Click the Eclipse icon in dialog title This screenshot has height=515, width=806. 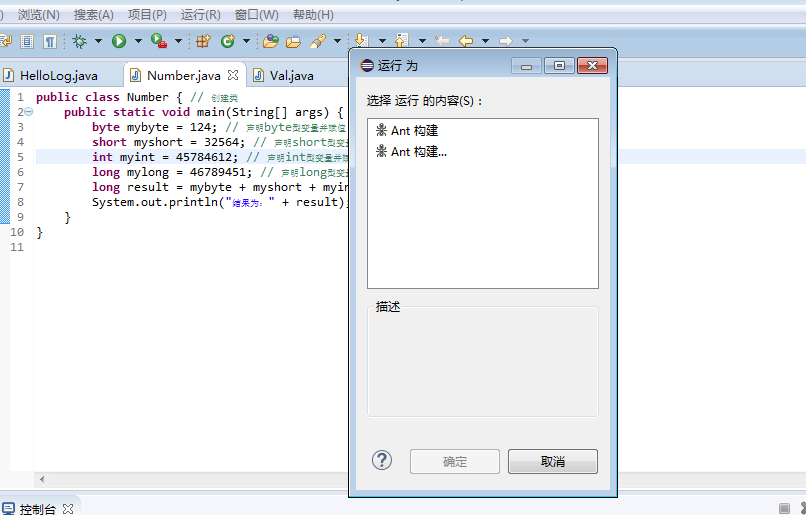pos(367,66)
